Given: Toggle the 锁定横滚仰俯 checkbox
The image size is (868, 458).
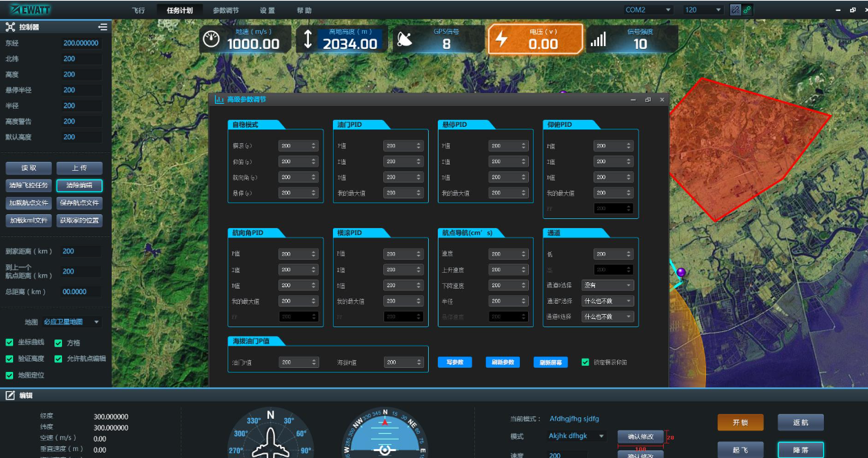Looking at the screenshot, I should tap(585, 362).
